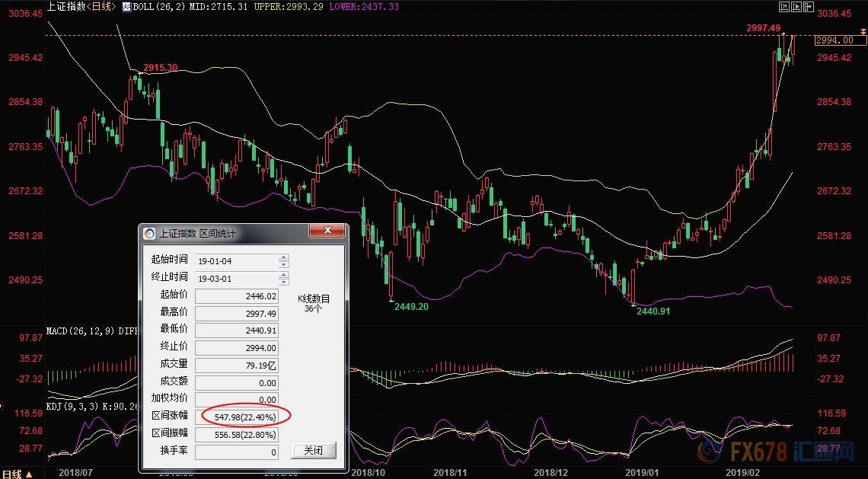Click the 成交量 value 79.19亿
Screen dimensions: 868x479
click(x=237, y=365)
